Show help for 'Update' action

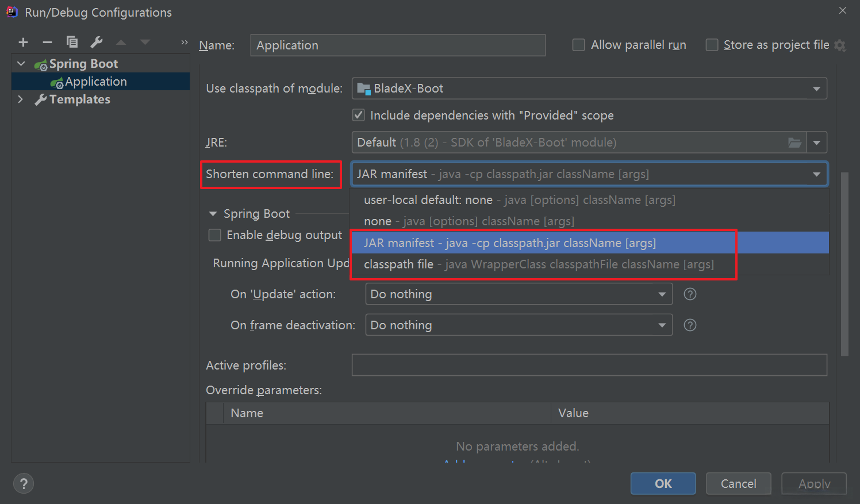click(x=690, y=294)
